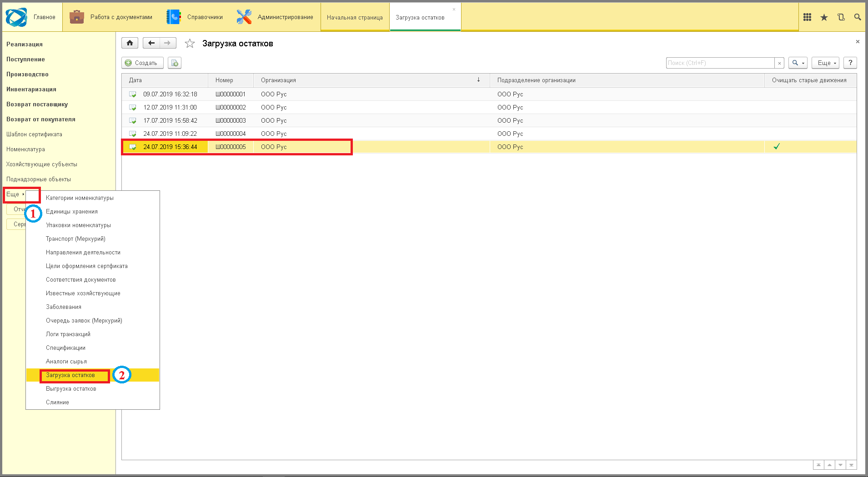
Task: Select row dated 17.07.2019 15:58:42
Action: coord(489,121)
